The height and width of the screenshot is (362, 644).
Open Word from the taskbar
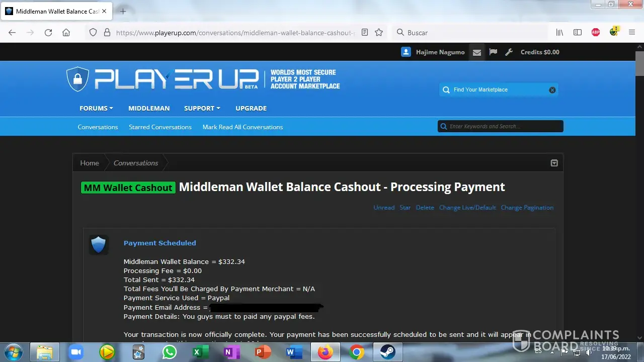tap(294, 352)
